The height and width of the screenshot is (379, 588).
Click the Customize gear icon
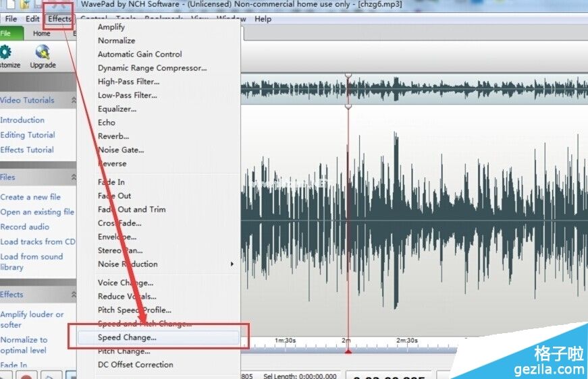pyautogui.click(x=5, y=53)
